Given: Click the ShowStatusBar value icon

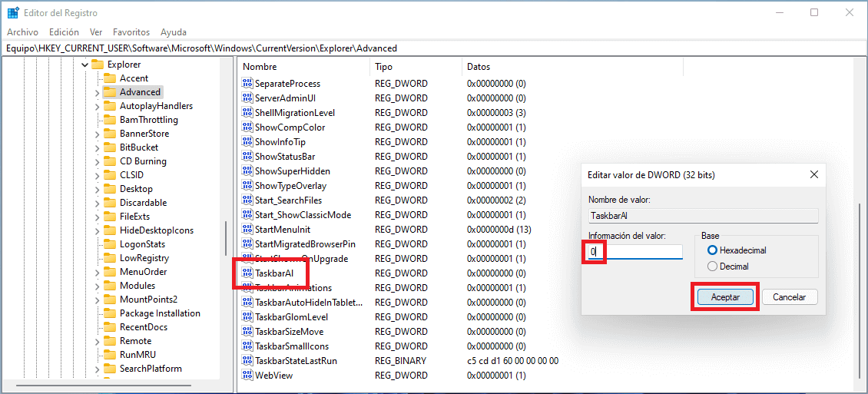Looking at the screenshot, I should pos(247,156).
